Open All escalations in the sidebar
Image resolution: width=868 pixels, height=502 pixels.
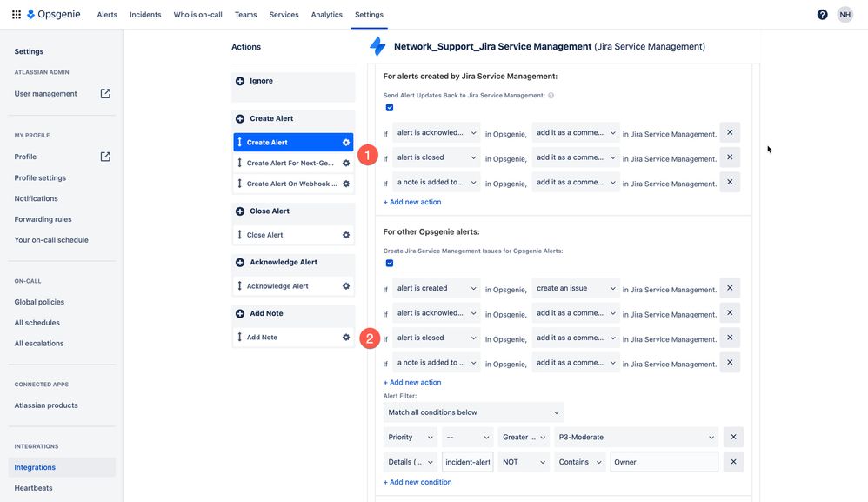point(39,343)
